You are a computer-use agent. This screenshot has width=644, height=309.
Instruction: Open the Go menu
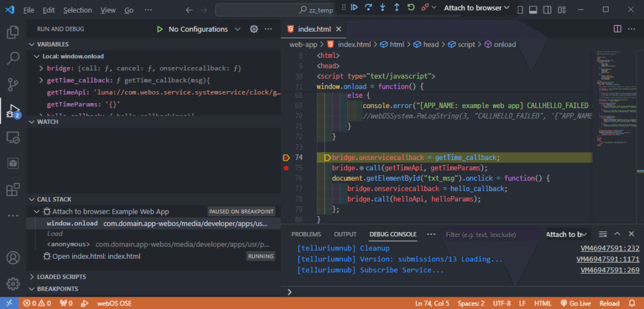point(129,10)
